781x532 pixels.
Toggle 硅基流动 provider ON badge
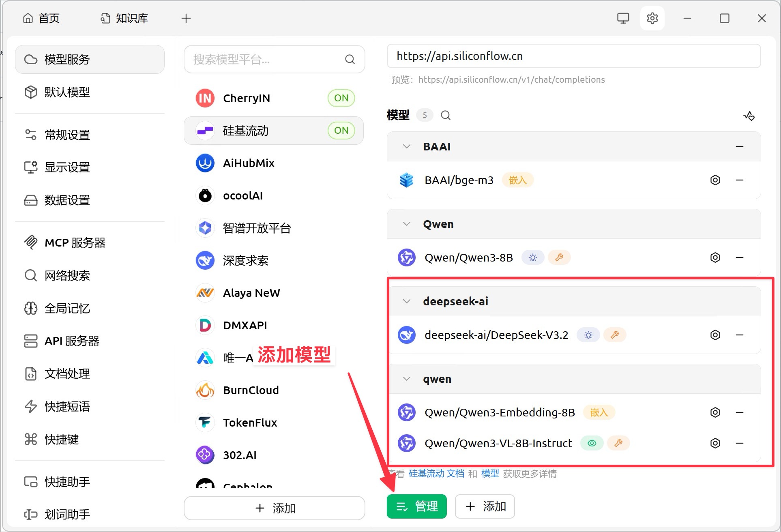click(341, 131)
